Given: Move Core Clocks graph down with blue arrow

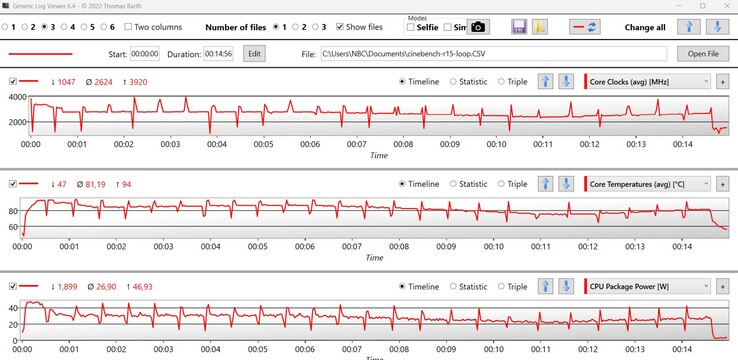Looking at the screenshot, I should (x=566, y=81).
